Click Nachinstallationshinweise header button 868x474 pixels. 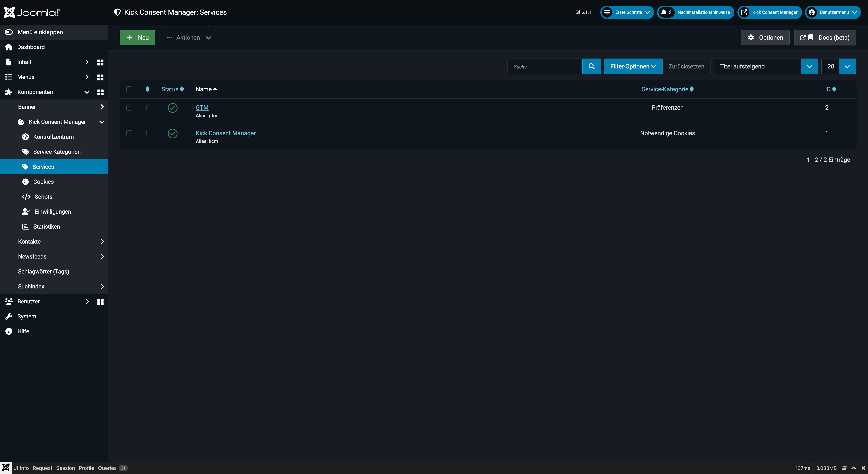(x=696, y=13)
